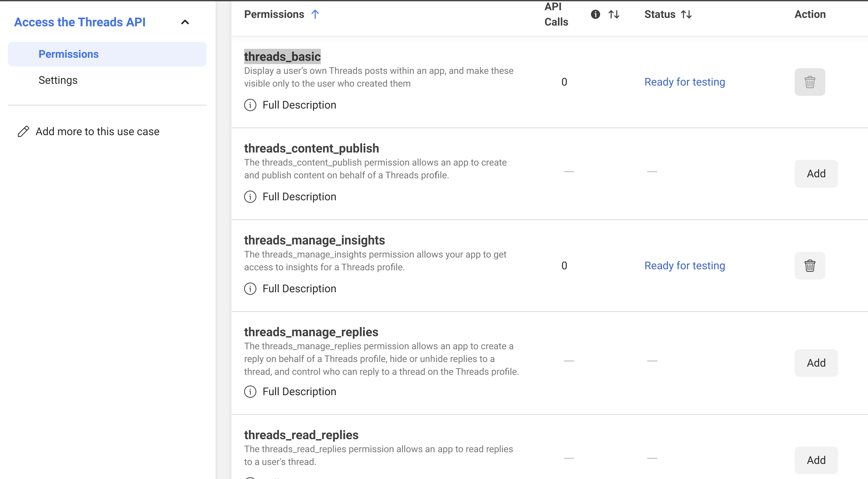Viewport: 868px width, 479px height.
Task: Click the threads_read_replies permission name
Action: pyautogui.click(x=301, y=435)
